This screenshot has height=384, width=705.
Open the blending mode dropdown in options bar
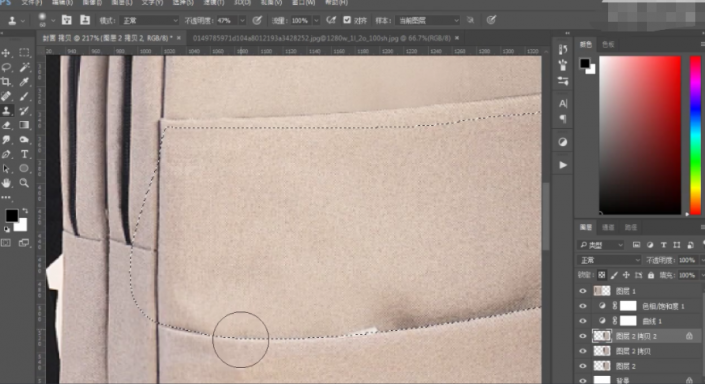tap(150, 21)
